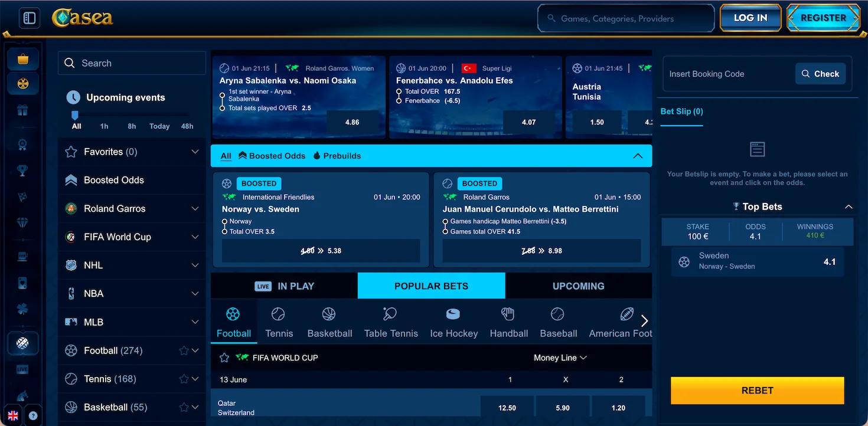This screenshot has width=868, height=426.
Task: Click the Baseball icon in sports row
Action: [557, 313]
